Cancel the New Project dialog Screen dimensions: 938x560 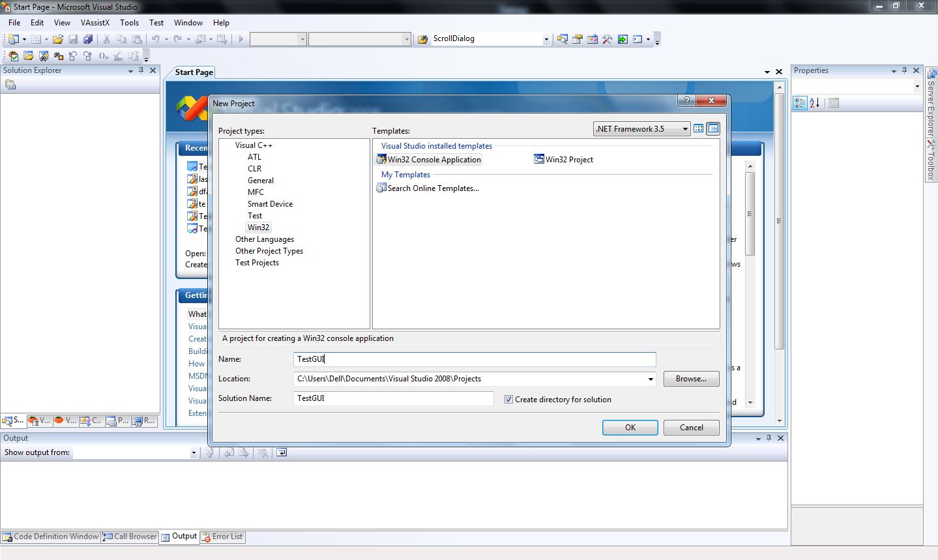pyautogui.click(x=692, y=428)
